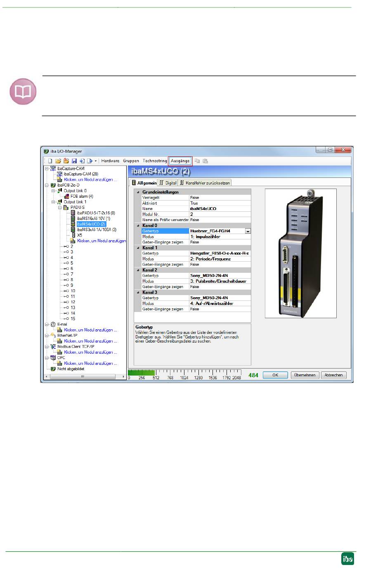Select free link slot 2 in tree
Viewport: 392px width, 572px height.
tap(68, 246)
